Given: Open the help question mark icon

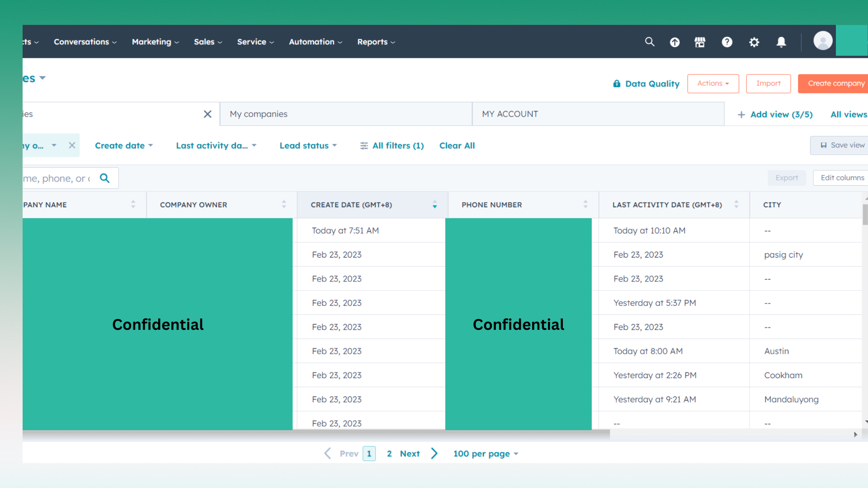Looking at the screenshot, I should 727,42.
